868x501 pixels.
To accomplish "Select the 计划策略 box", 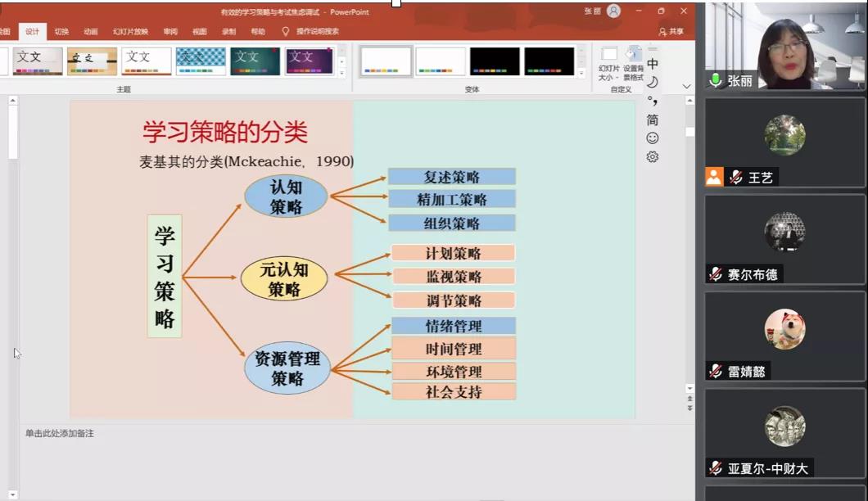I will (x=454, y=253).
